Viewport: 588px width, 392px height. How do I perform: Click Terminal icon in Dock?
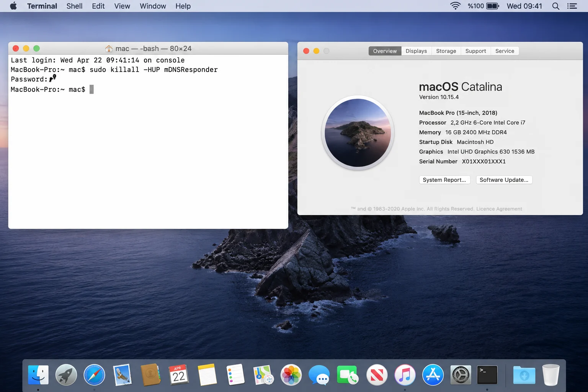coord(487,375)
